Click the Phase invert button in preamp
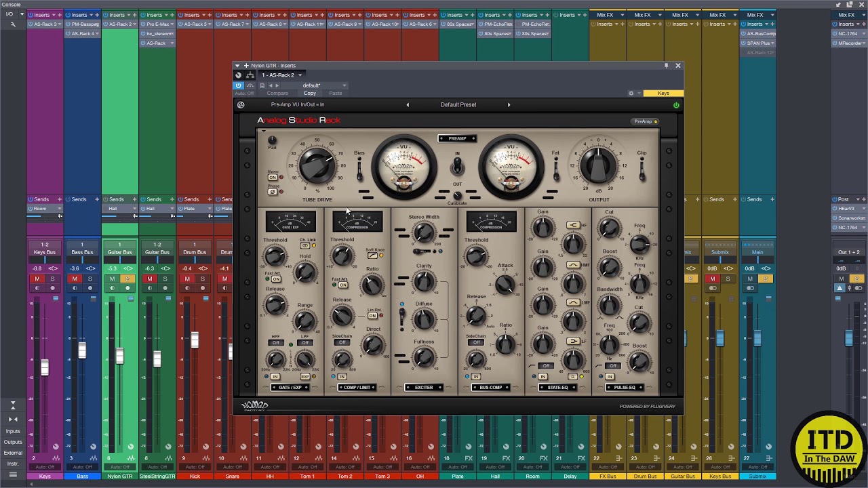This screenshot has height=488, width=868. [x=272, y=192]
